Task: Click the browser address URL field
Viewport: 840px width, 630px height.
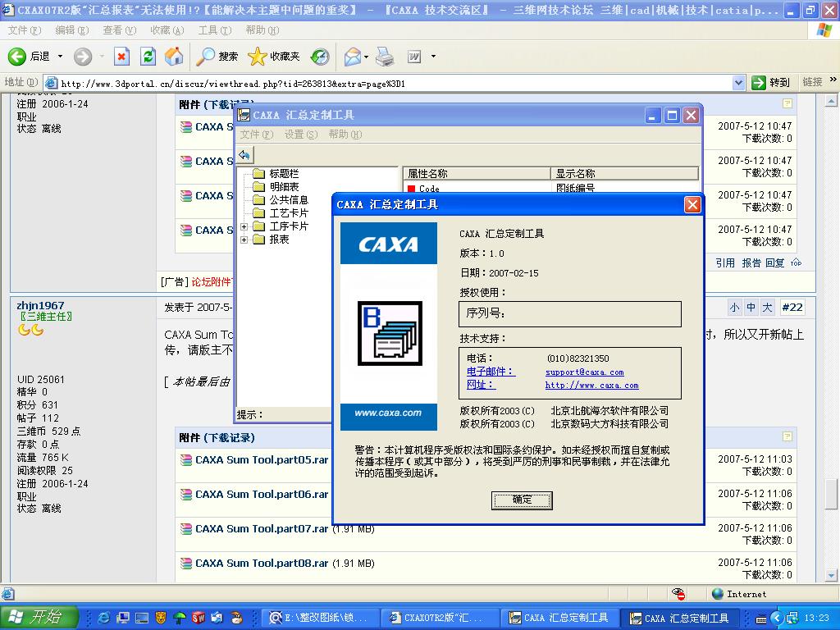Action: pos(395,83)
